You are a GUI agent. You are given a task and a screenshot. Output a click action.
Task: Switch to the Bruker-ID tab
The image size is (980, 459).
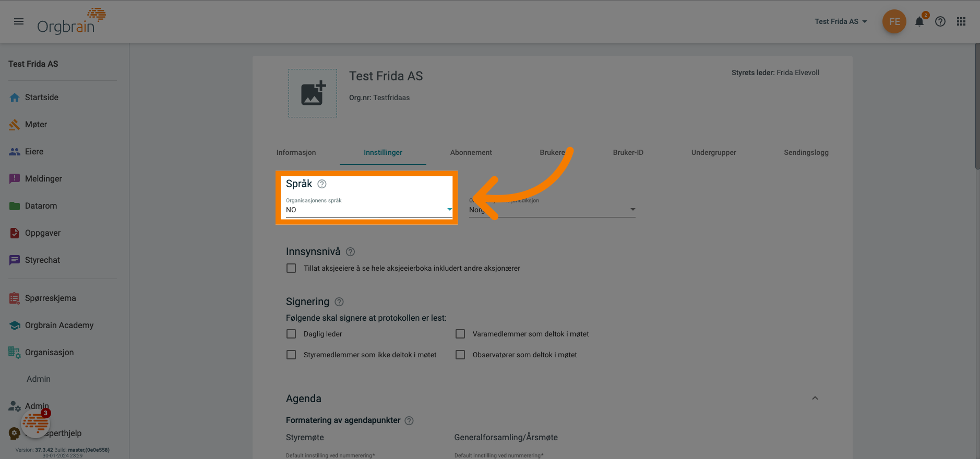click(x=628, y=152)
